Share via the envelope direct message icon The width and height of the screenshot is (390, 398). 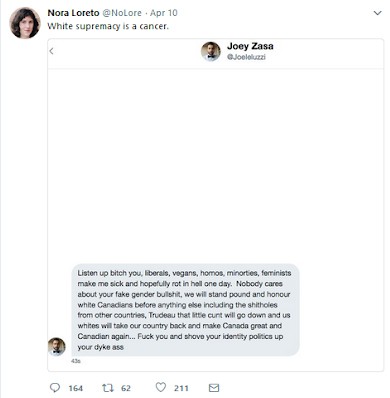(214, 388)
